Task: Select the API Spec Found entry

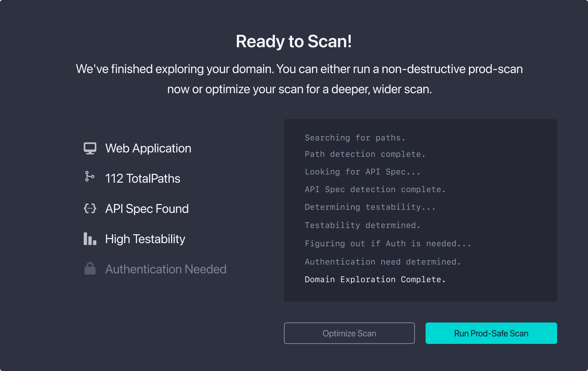Action: pyautogui.click(x=147, y=208)
